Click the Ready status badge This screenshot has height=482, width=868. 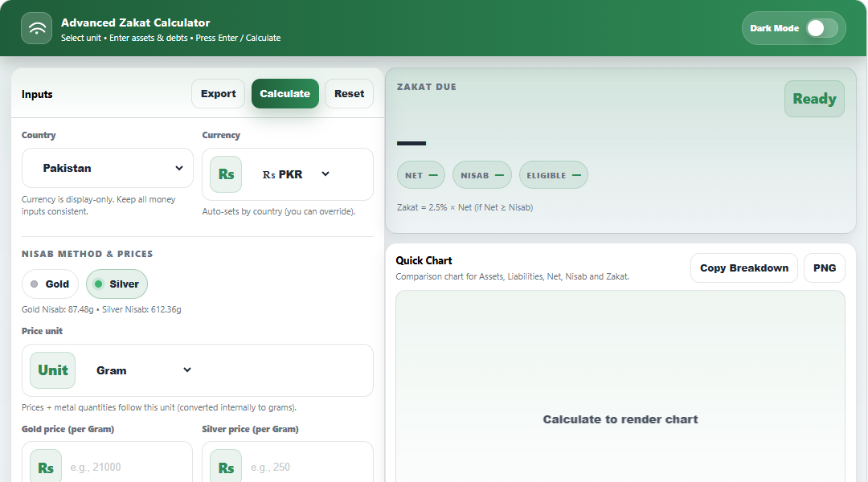point(814,99)
